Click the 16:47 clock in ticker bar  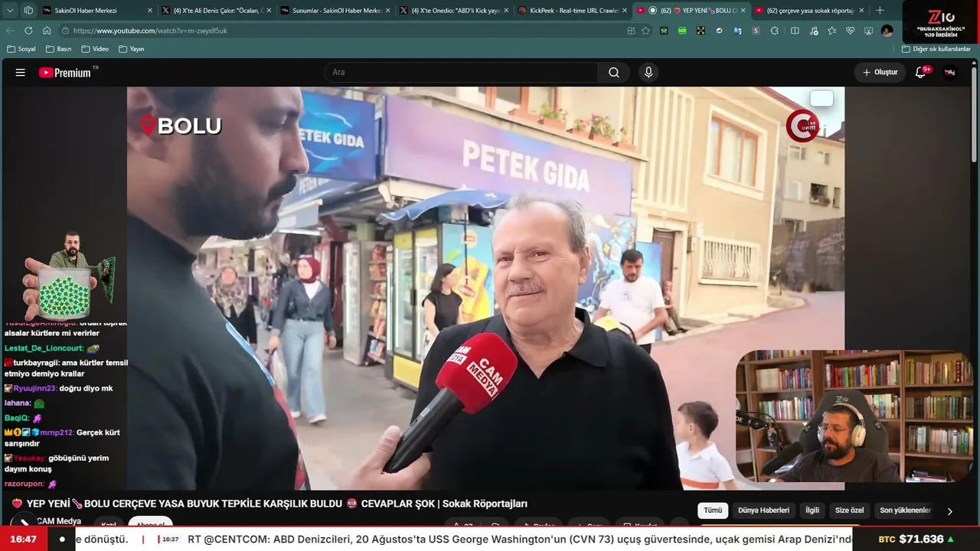(x=24, y=540)
